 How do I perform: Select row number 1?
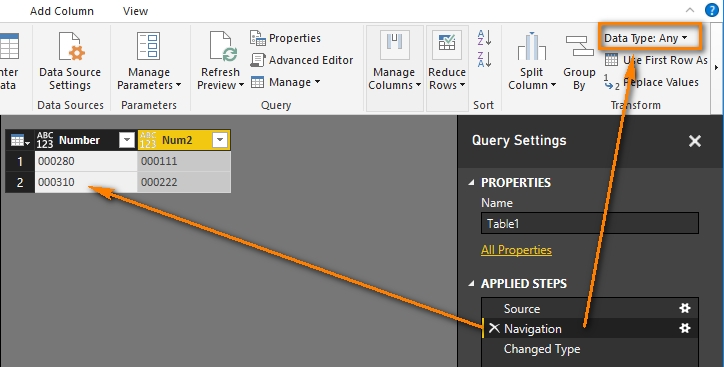20,161
